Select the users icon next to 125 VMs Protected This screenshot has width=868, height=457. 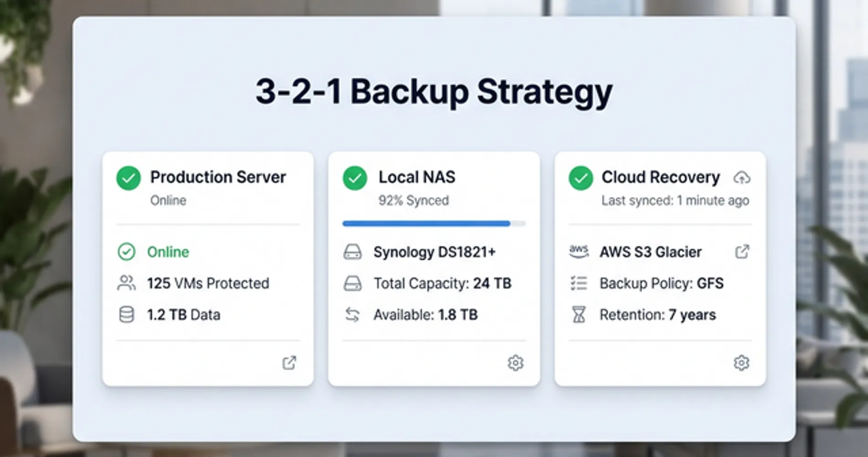[x=126, y=283]
